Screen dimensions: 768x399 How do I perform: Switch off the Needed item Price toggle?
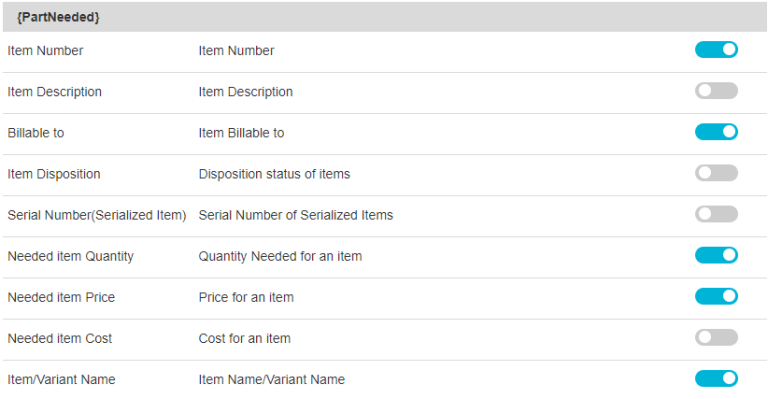click(716, 296)
